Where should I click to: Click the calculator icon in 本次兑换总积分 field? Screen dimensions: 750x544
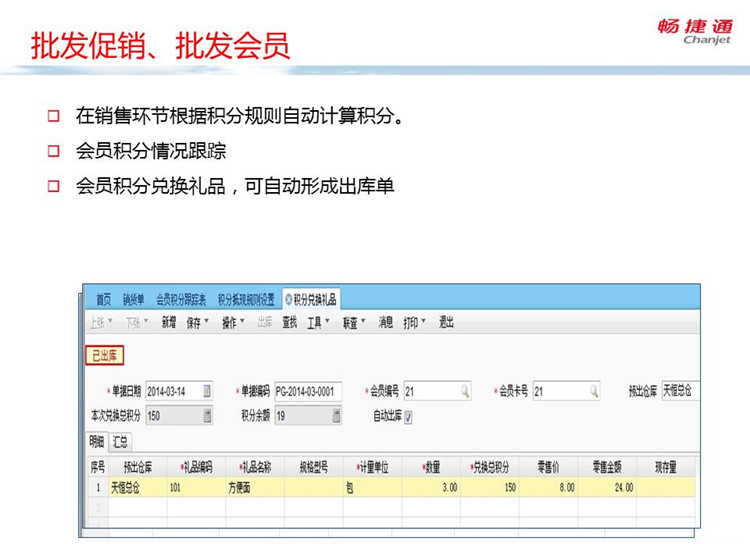coord(207,415)
